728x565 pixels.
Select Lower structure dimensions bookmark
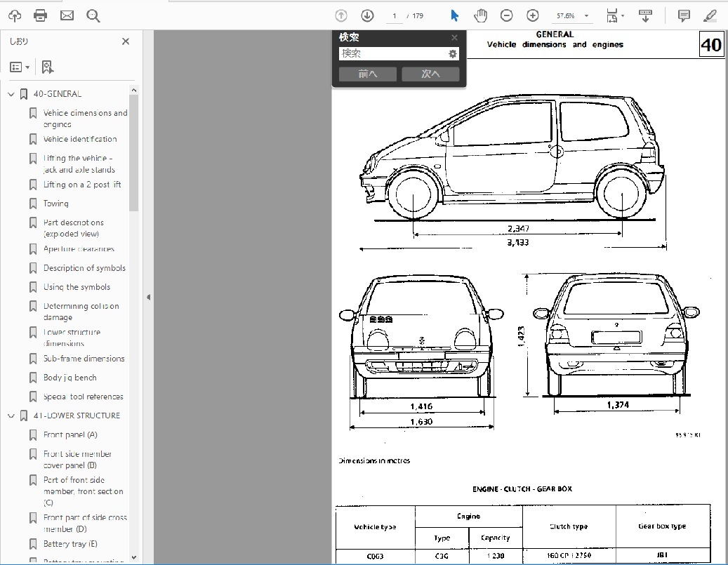[x=72, y=338]
